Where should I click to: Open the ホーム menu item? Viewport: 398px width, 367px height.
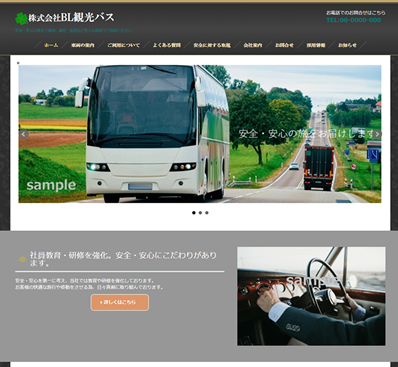click(51, 45)
